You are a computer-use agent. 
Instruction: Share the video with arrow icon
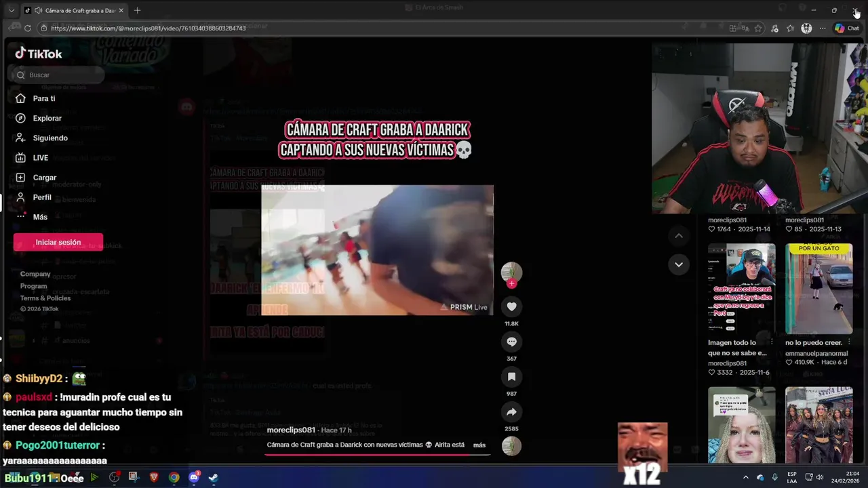[511, 412]
